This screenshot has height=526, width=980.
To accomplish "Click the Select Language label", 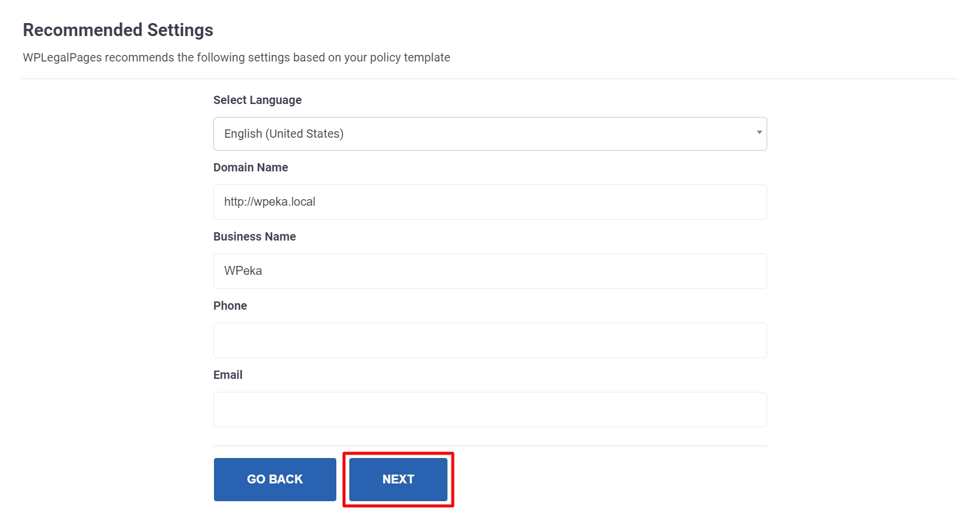I will [x=257, y=100].
